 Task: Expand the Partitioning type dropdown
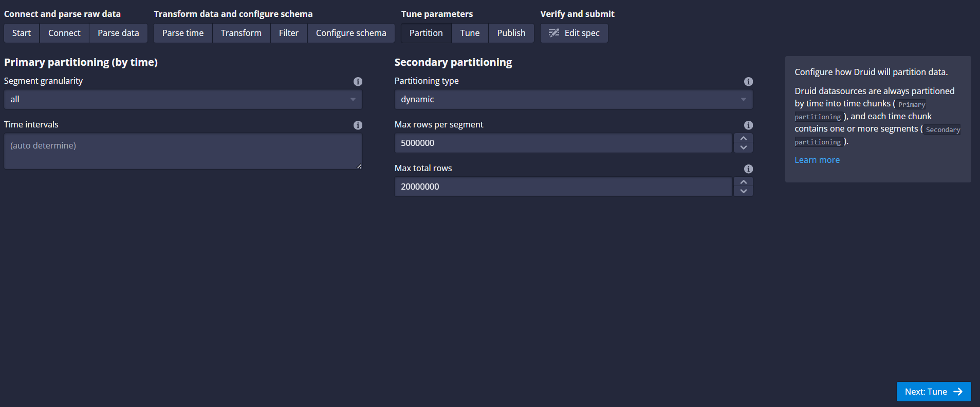[574, 99]
